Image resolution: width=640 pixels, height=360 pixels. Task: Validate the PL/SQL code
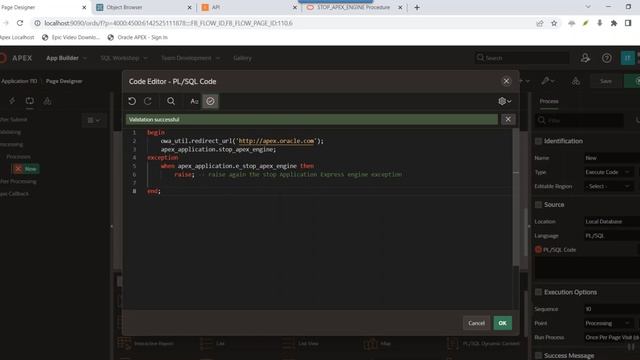[x=210, y=101]
